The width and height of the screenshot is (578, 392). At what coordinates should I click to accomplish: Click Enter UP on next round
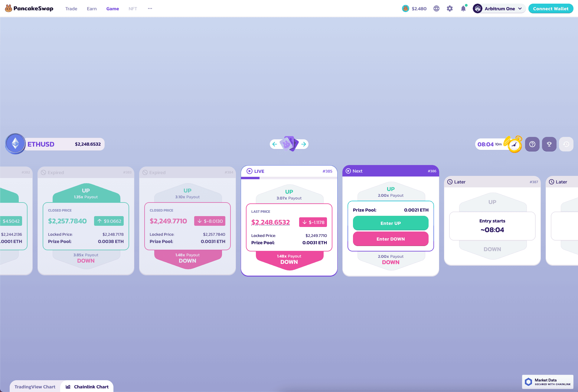[390, 223]
